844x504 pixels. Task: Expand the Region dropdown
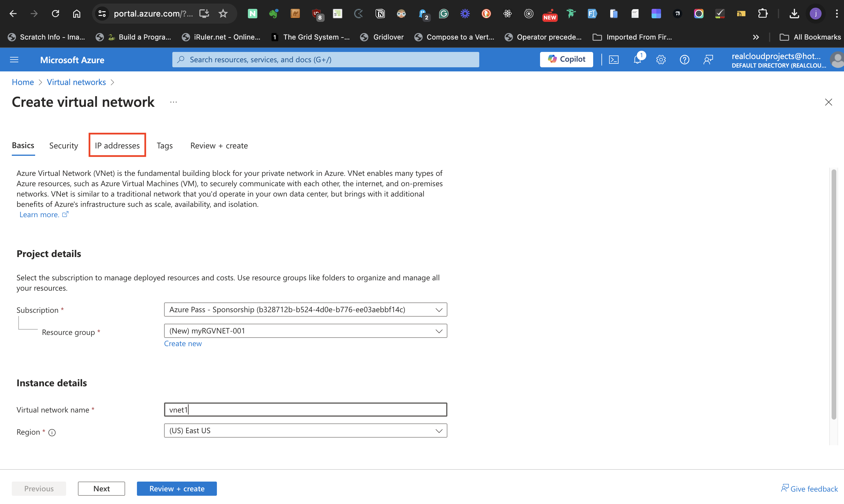pos(305,431)
